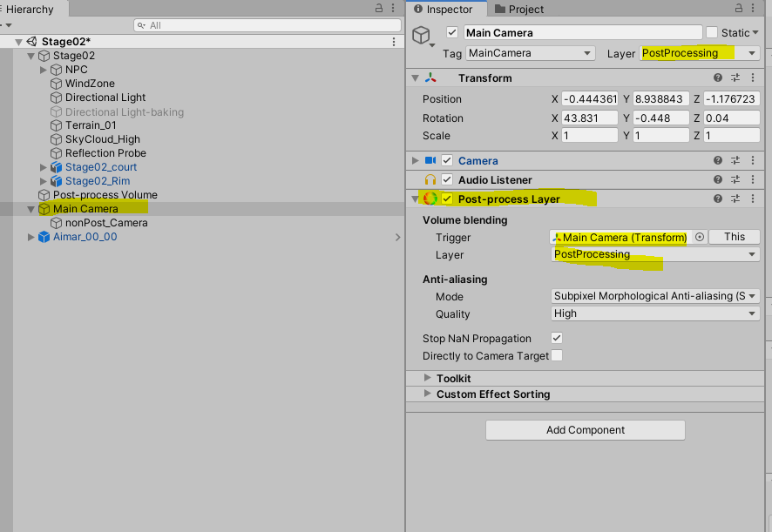Disable the Camera component checkbox
The width and height of the screenshot is (772, 532).
point(447,160)
